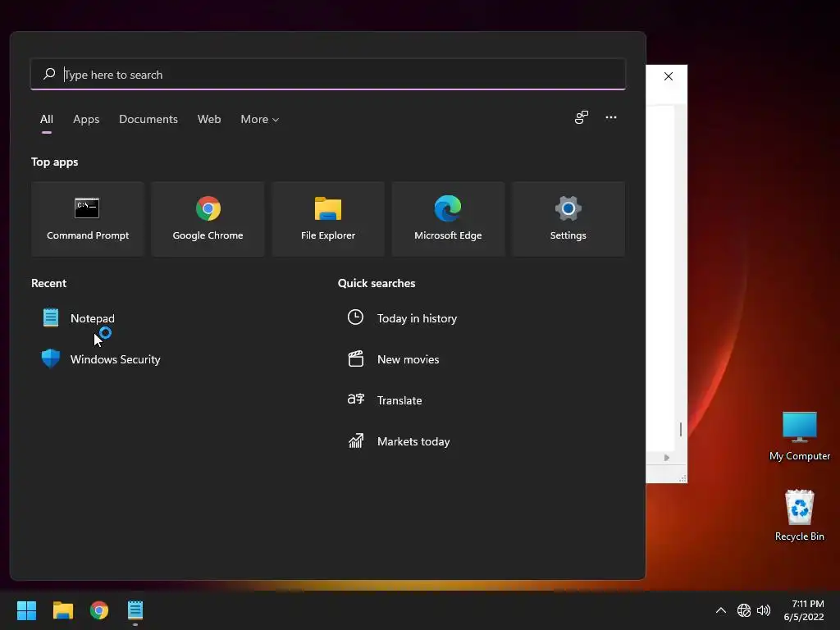
Task: Open the three-dots options menu
Action: [610, 117]
